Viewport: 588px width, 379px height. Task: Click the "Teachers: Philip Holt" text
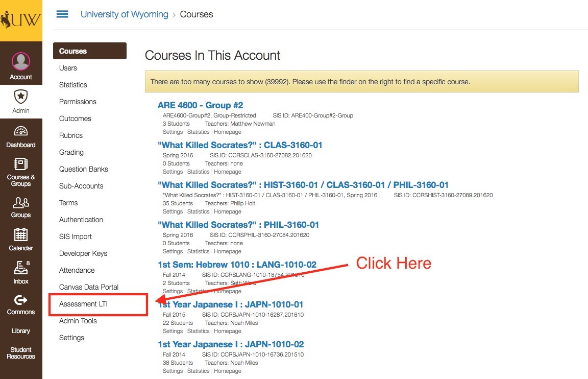230,203
